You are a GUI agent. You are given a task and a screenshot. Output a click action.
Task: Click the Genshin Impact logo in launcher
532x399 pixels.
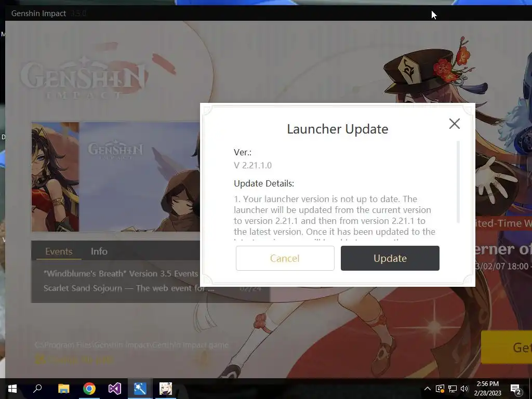(83, 79)
